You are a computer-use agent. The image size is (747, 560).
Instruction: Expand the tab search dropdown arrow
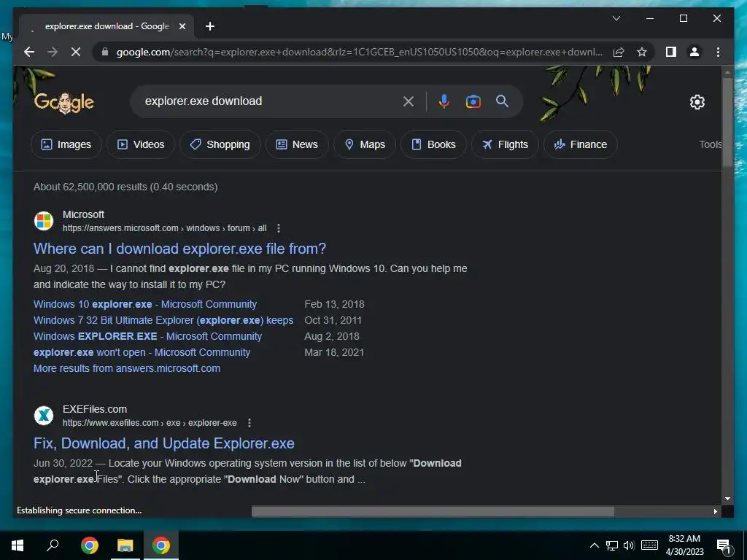click(x=616, y=18)
